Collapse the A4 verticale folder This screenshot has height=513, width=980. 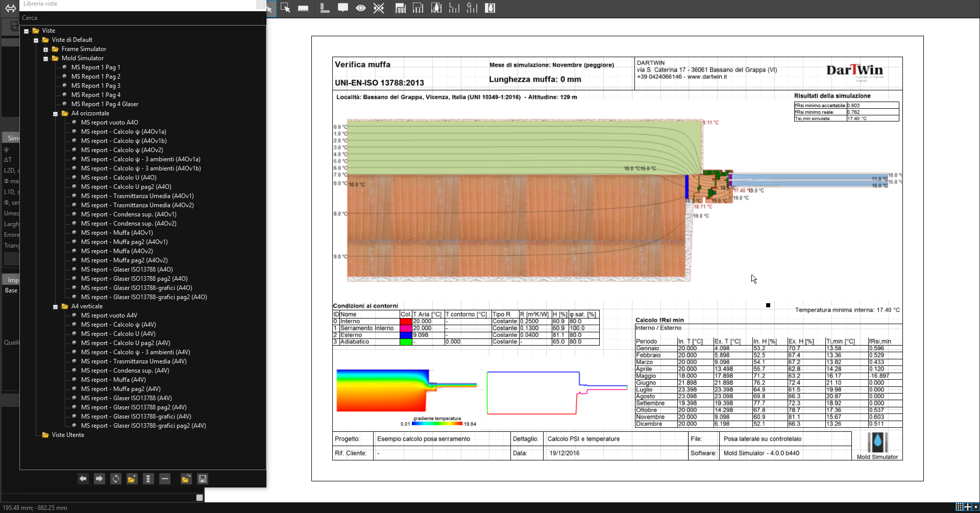(x=56, y=307)
